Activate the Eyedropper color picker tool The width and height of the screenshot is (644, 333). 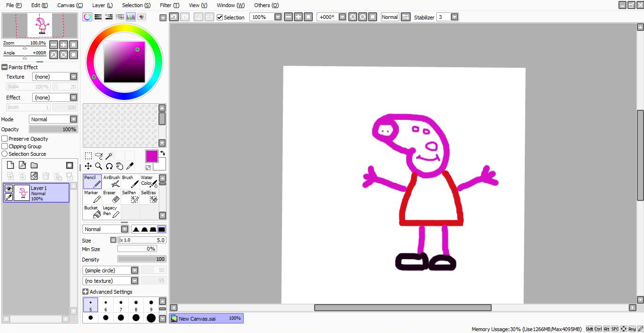click(x=130, y=166)
